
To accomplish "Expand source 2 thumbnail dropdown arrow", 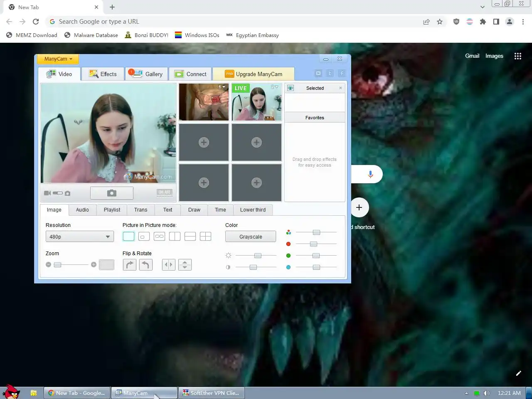I will coord(277,87).
